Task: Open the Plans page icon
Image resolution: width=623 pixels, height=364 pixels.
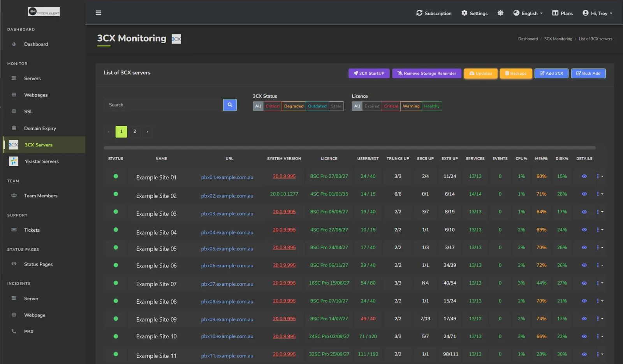Action: pyautogui.click(x=555, y=13)
